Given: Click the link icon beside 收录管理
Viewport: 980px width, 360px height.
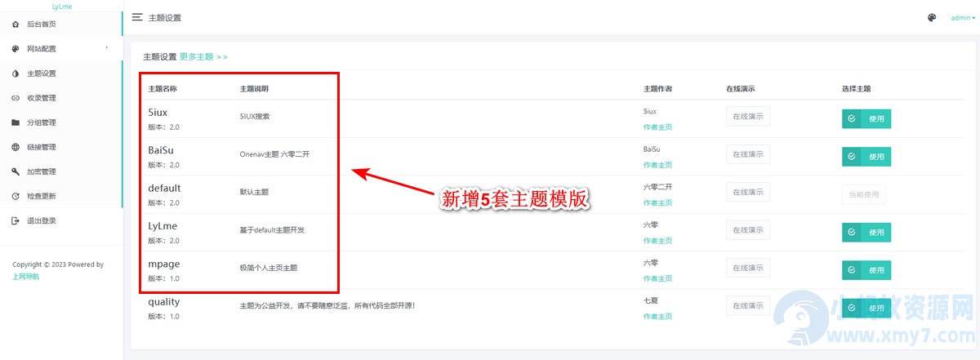Looking at the screenshot, I should tap(16, 98).
